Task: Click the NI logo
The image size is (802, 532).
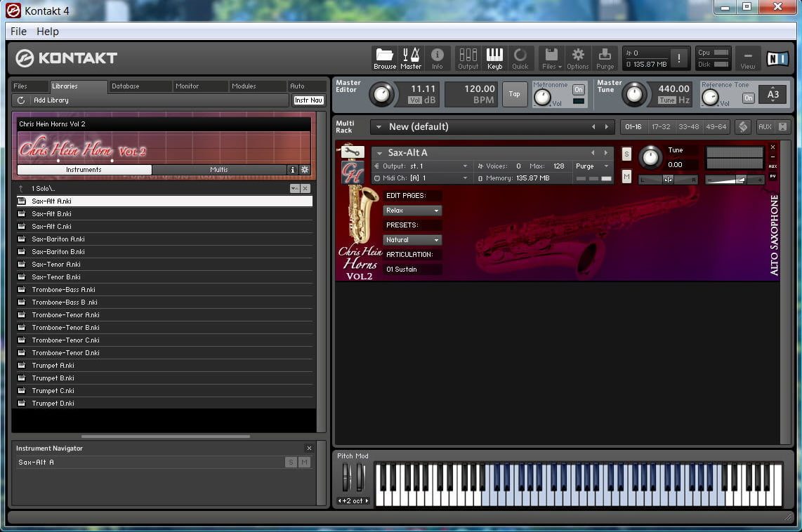Action: click(x=777, y=59)
